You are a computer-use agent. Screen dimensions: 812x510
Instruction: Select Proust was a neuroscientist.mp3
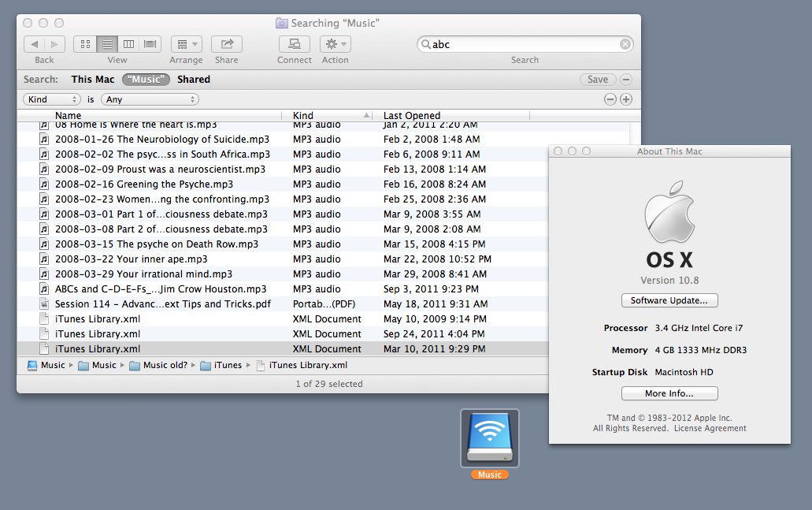point(160,169)
